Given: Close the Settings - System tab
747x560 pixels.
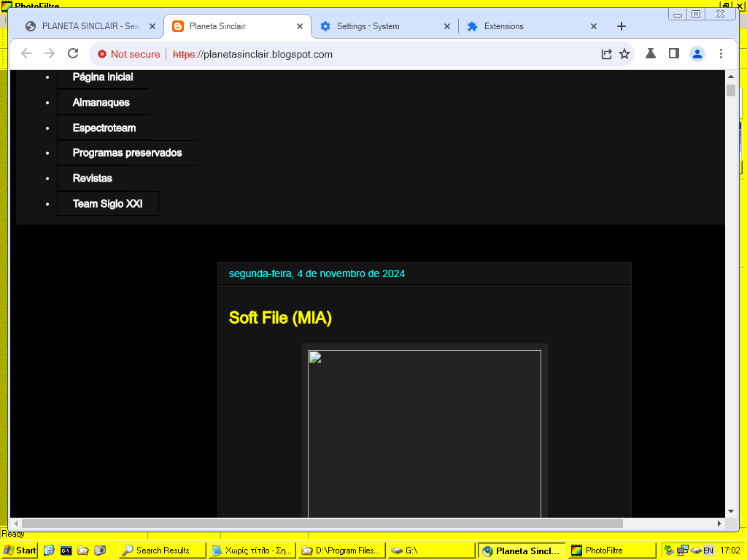Looking at the screenshot, I should pos(447,27).
